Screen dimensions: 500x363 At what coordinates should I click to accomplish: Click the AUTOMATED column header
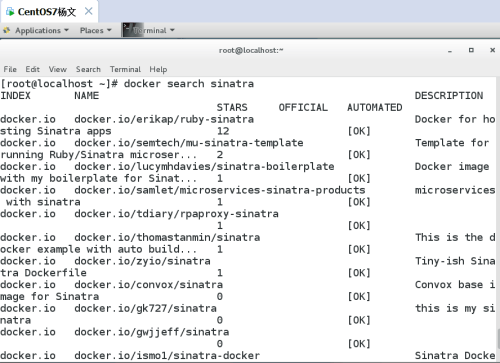tap(375, 107)
